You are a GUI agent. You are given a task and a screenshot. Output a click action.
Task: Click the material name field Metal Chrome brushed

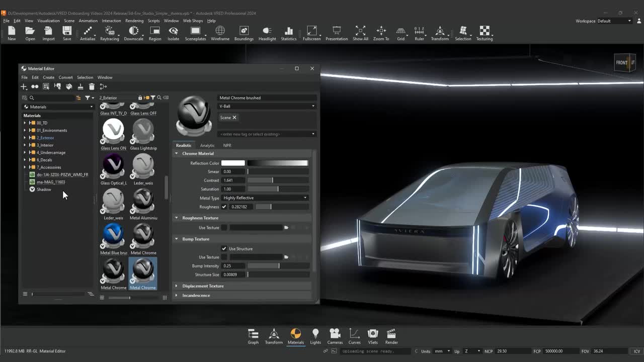click(267, 98)
